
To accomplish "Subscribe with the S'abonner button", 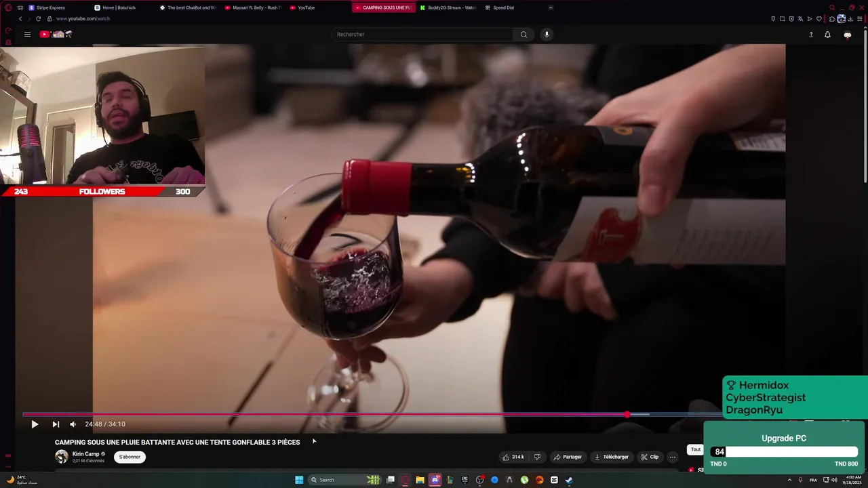I will click(130, 457).
